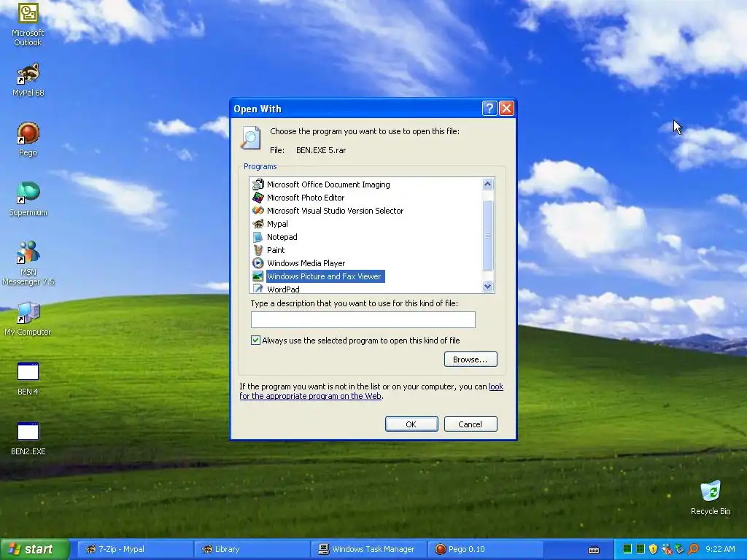Select the Supermium desktop shortcut
The width and height of the screenshot is (747, 560).
[x=28, y=199]
